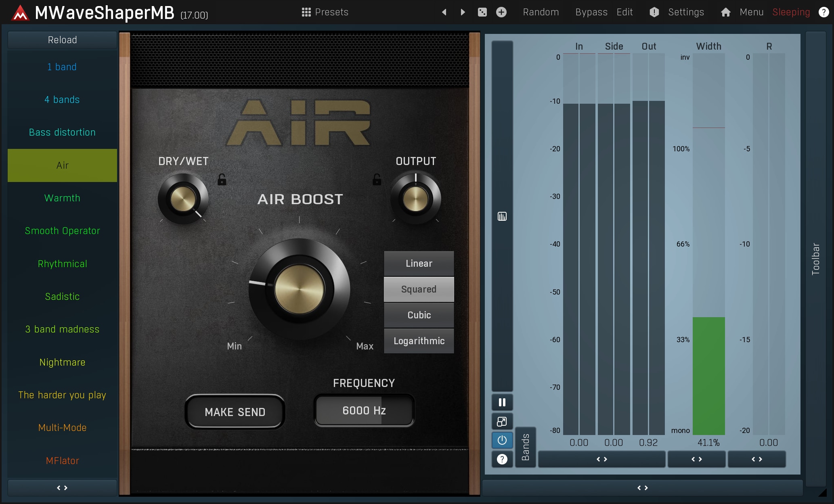
Task: Open the Presets menu
Action: pyautogui.click(x=325, y=12)
